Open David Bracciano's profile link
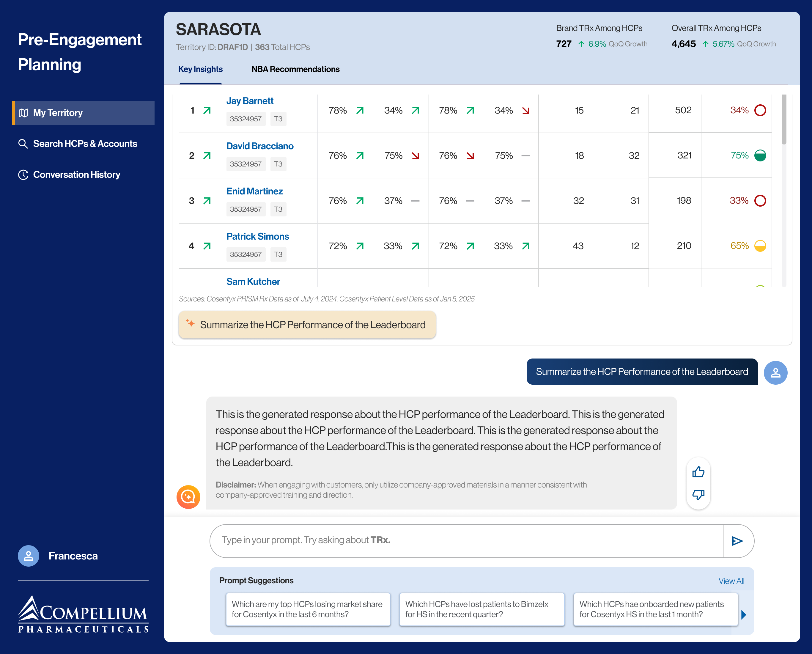The width and height of the screenshot is (812, 654). point(260,146)
